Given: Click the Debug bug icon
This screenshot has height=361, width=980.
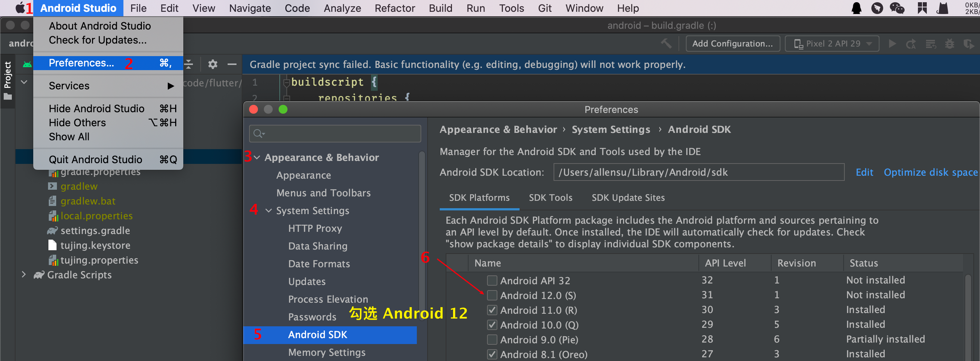Looking at the screenshot, I should [x=950, y=44].
